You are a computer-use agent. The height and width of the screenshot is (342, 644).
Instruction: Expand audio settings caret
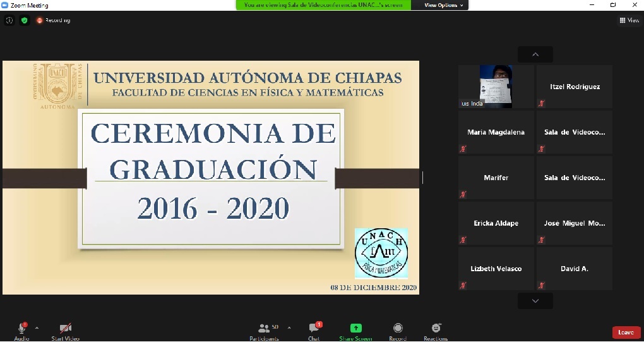pyautogui.click(x=37, y=328)
